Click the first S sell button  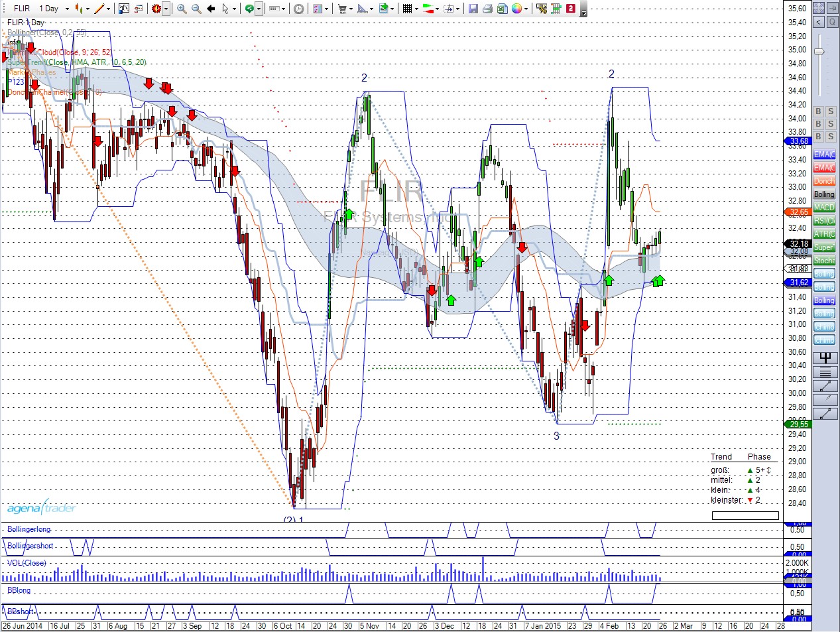pos(831,111)
